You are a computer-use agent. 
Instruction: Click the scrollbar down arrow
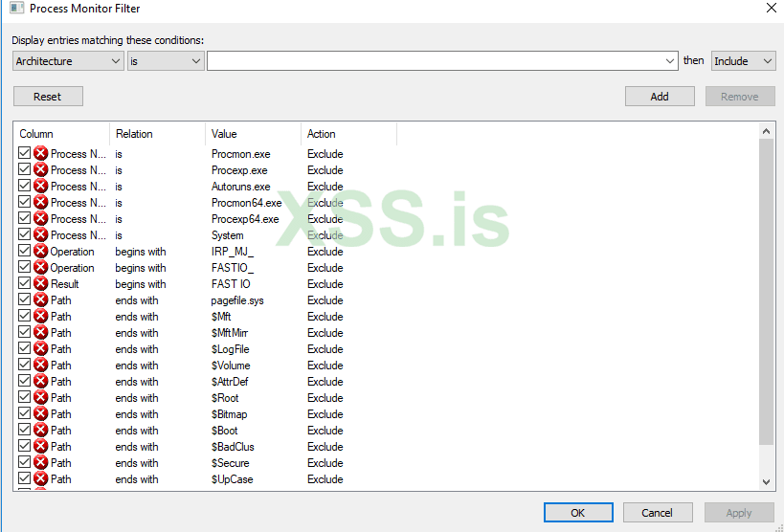pos(766,481)
